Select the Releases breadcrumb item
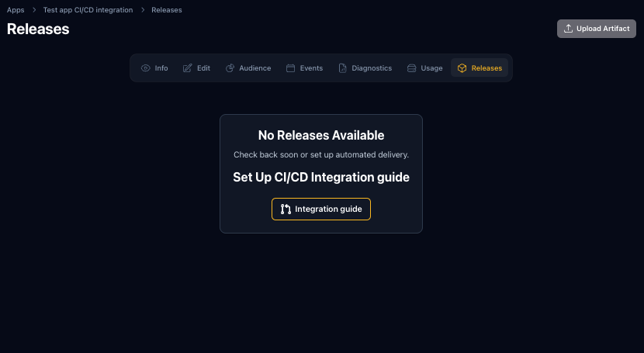644x353 pixels. coord(167,10)
